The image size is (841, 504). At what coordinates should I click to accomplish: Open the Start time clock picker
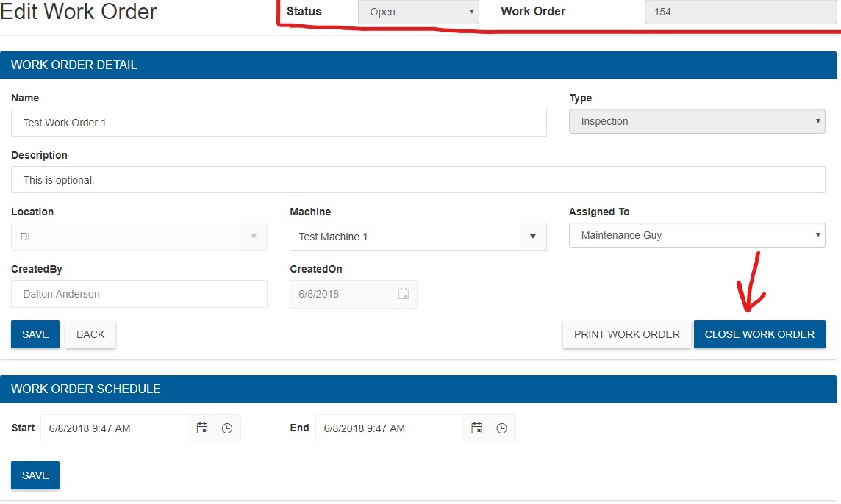[227, 428]
